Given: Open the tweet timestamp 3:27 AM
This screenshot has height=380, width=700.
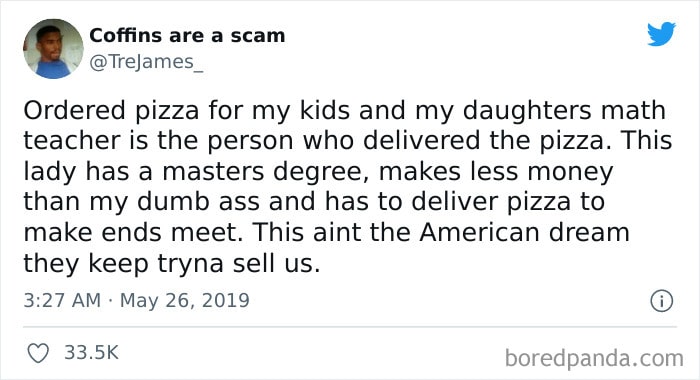Looking at the screenshot, I should [62, 300].
